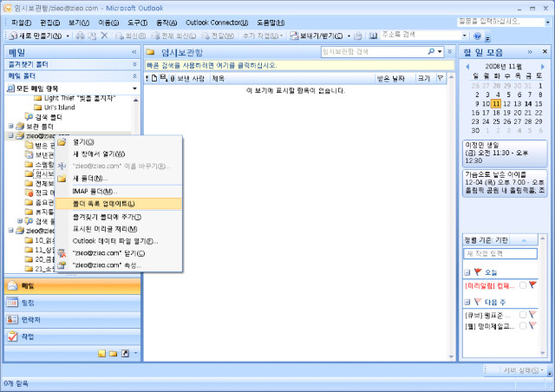Click the blue Help question mark icon
Viewport: 555px width, 392px height.
click(x=477, y=36)
